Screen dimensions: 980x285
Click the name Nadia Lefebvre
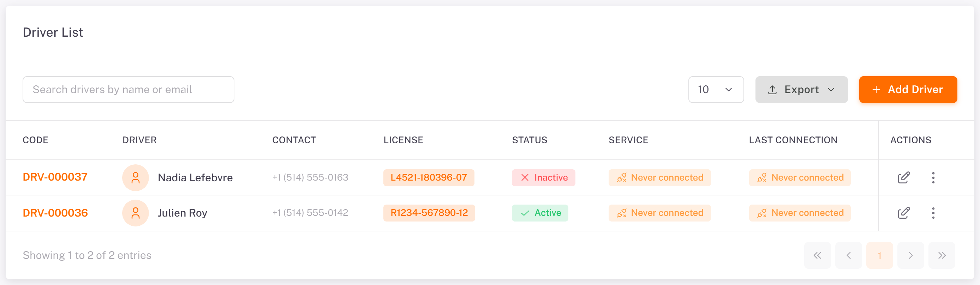(x=195, y=177)
